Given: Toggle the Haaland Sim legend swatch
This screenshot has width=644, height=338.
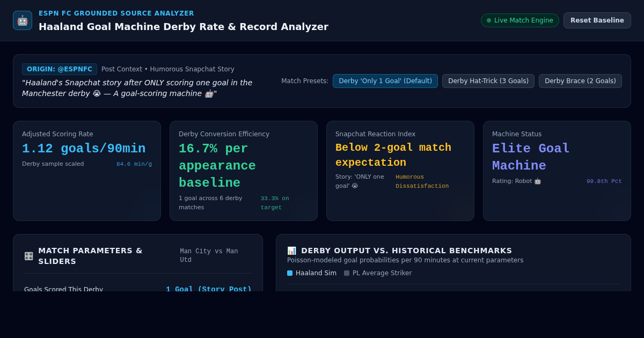Looking at the screenshot, I should [290, 273].
